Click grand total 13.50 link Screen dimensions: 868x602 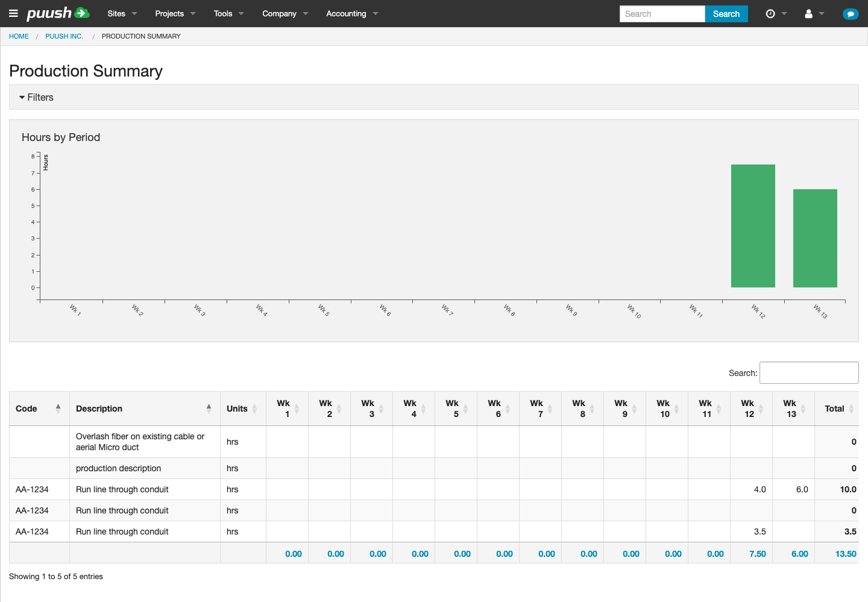click(846, 554)
